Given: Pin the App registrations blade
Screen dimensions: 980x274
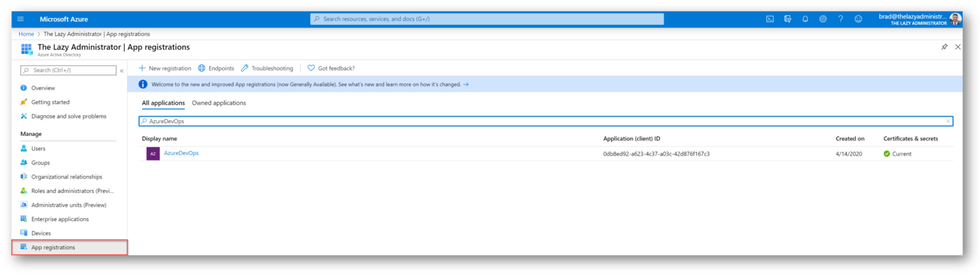Looking at the screenshot, I should coord(944,47).
